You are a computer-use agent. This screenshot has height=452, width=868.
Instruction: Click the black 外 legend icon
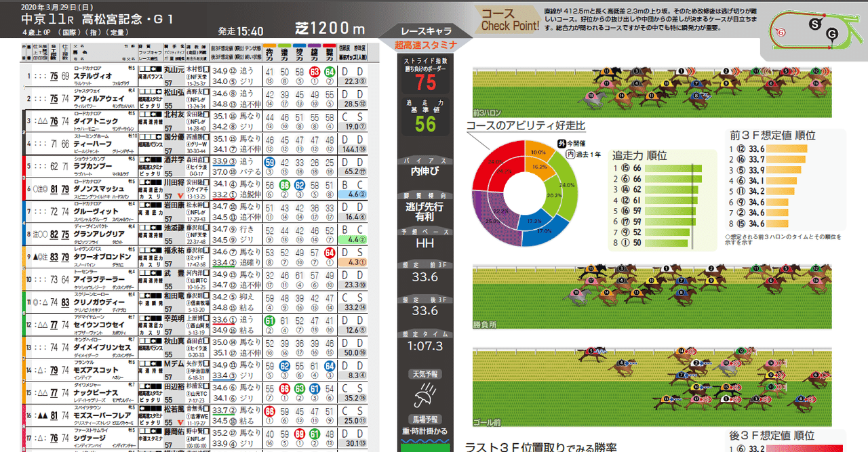(561, 143)
